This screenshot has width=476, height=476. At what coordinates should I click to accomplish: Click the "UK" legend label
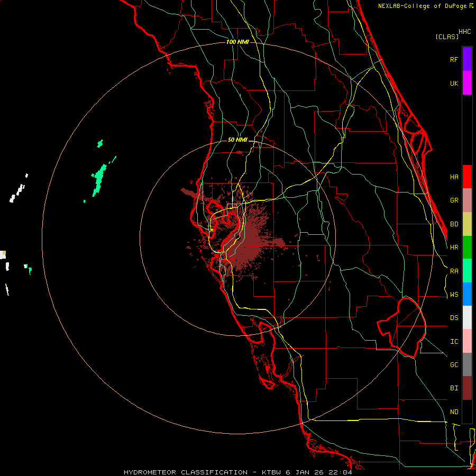[454, 84]
